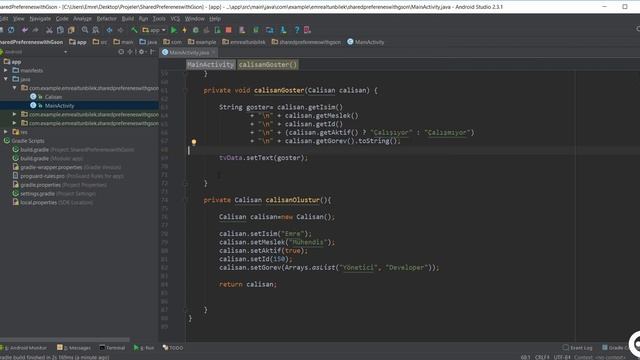Click the Apply Changes lightning icon
This screenshot has width=640, height=360.
point(184,30)
